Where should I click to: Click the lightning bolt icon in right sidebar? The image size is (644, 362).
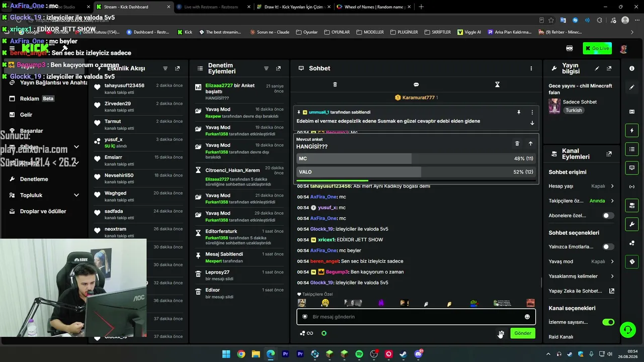(632, 131)
